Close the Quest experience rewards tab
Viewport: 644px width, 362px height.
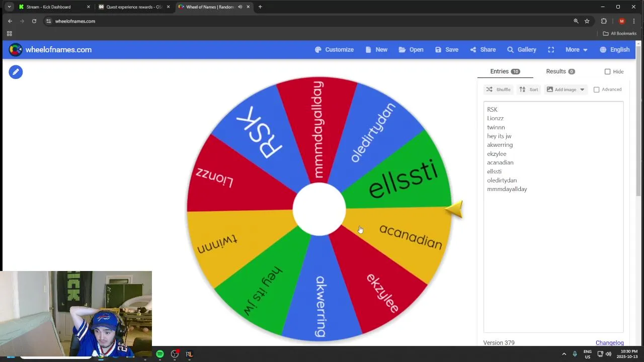pyautogui.click(x=168, y=7)
